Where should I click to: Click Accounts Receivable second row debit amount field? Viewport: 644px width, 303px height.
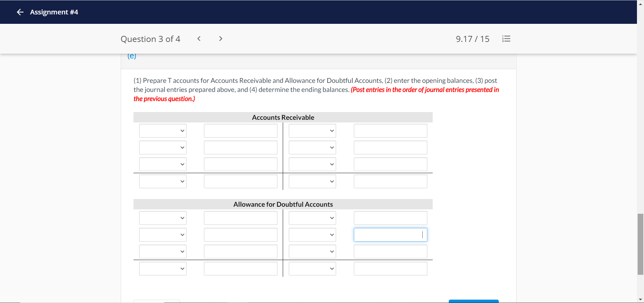point(240,148)
